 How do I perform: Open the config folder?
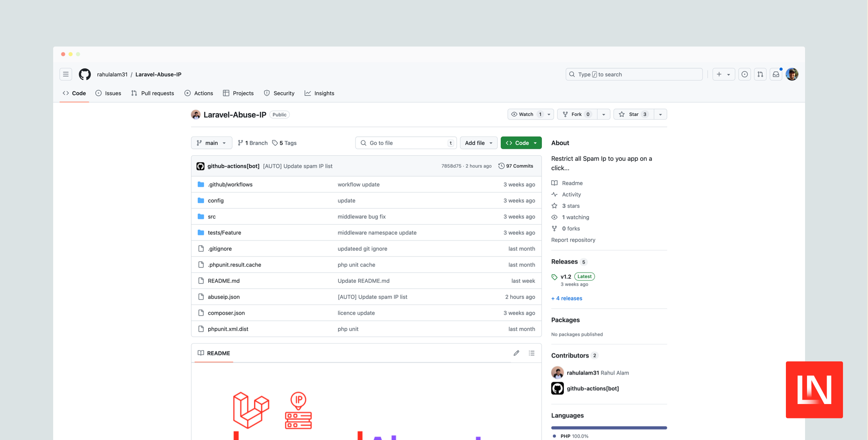pos(216,201)
